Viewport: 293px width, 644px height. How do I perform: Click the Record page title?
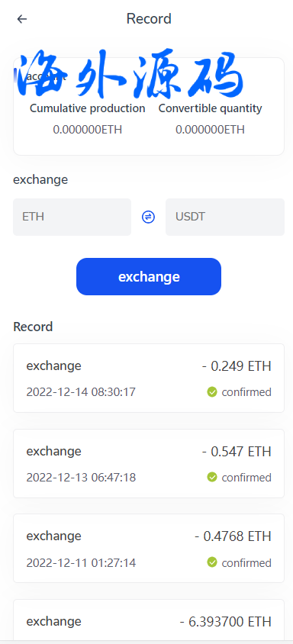pos(149,19)
